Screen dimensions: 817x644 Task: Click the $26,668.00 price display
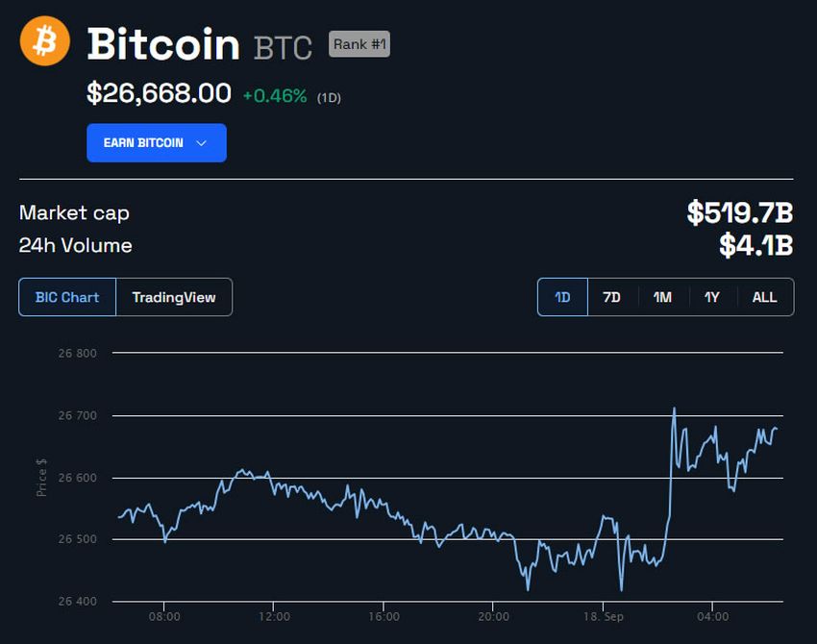(157, 94)
